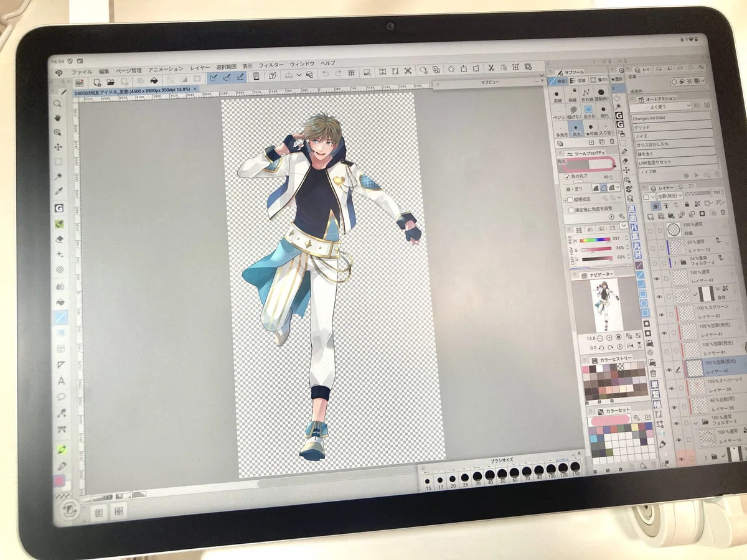
Task: Toggle visibility of レイヤー 39
Action: tap(672, 389)
